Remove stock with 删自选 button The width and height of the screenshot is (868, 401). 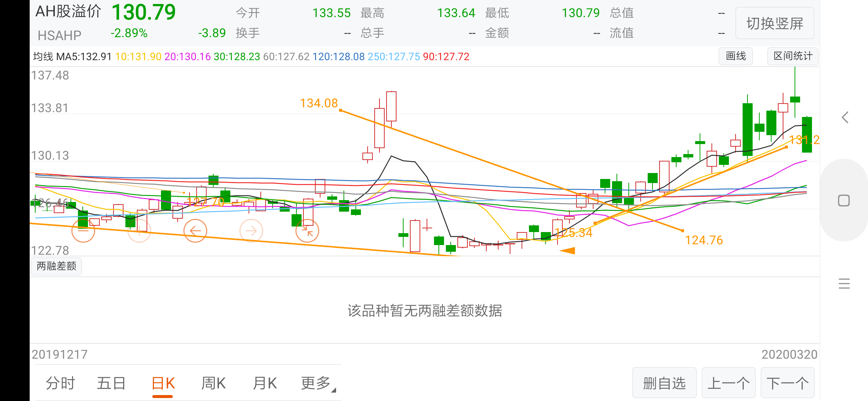(664, 383)
